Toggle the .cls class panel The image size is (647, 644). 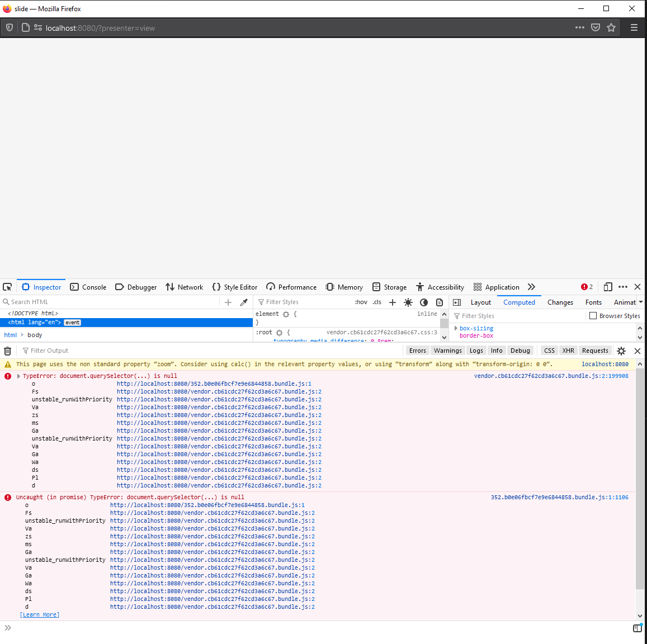click(376, 301)
